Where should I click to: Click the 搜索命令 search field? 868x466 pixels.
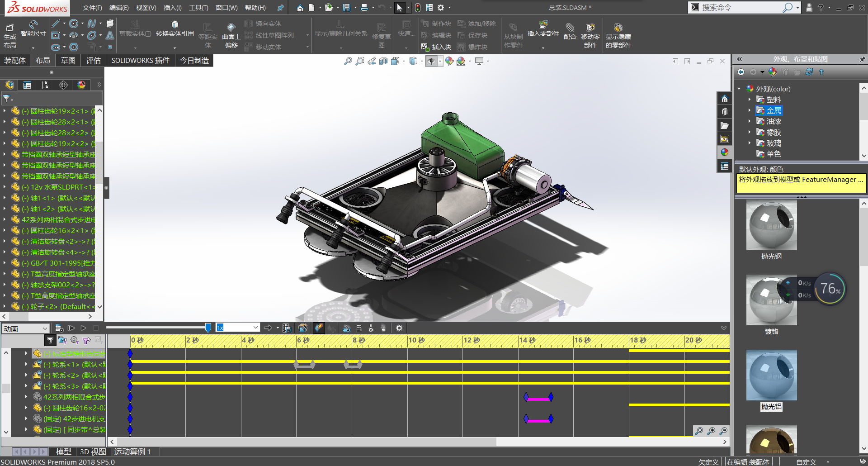tap(741, 8)
